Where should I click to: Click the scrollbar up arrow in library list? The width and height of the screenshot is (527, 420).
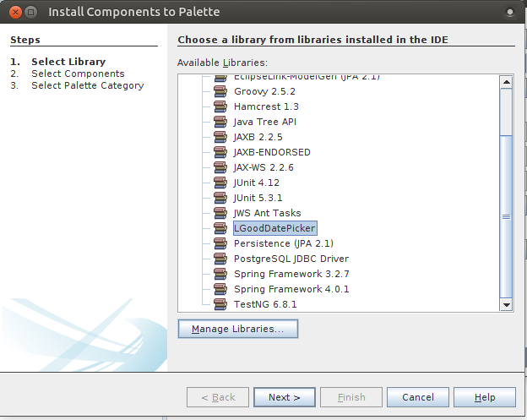[x=506, y=82]
